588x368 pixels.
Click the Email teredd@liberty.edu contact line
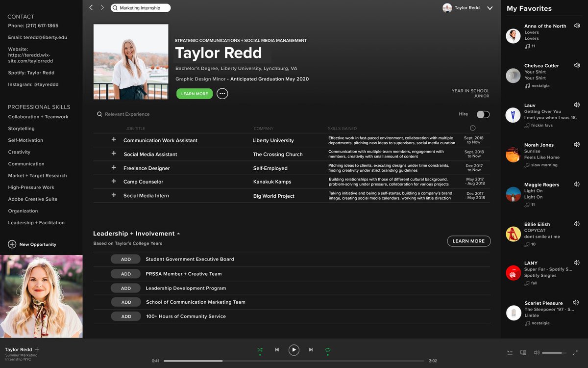[38, 37]
